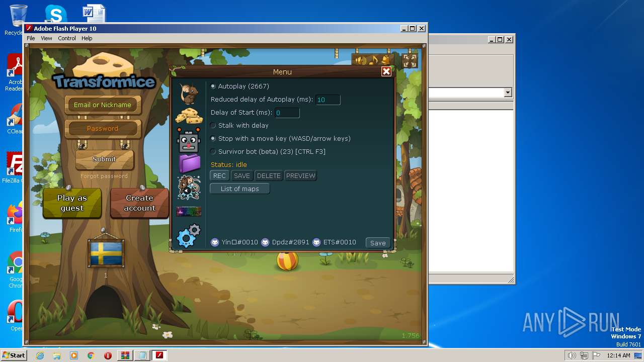Switch to WinRAR taskbar item
Image resolution: width=644 pixels, height=362 pixels.
125,355
